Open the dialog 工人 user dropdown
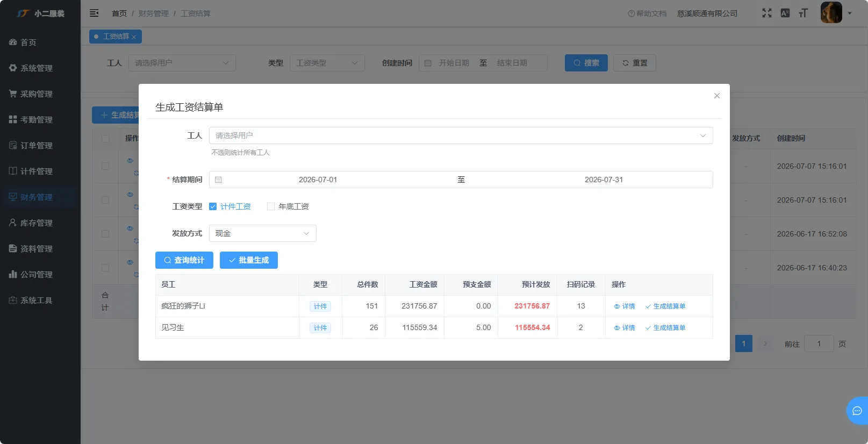This screenshot has height=444, width=868. 461,135
